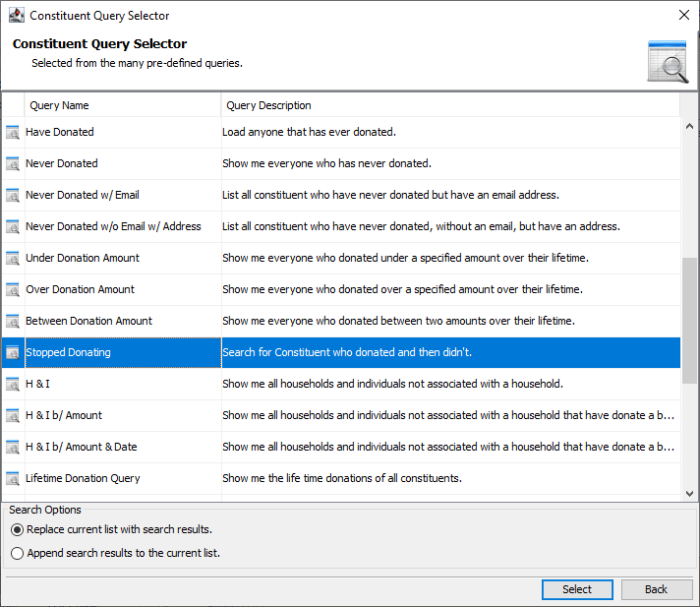Enable Replace current list with search results
This screenshot has height=607, width=700.
point(17,529)
